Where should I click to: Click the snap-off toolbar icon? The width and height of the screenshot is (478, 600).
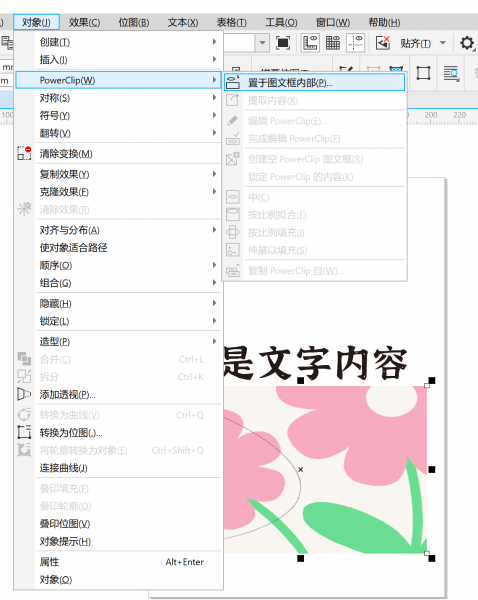pyautogui.click(x=383, y=43)
